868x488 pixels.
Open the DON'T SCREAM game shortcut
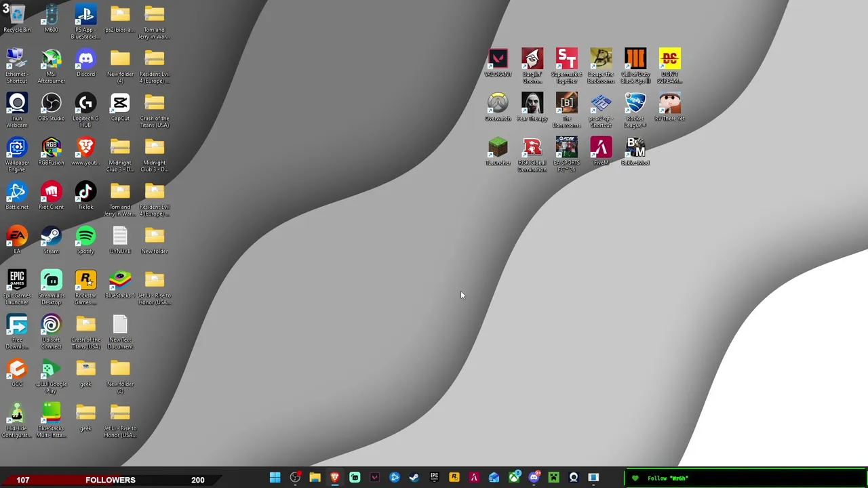tap(670, 66)
